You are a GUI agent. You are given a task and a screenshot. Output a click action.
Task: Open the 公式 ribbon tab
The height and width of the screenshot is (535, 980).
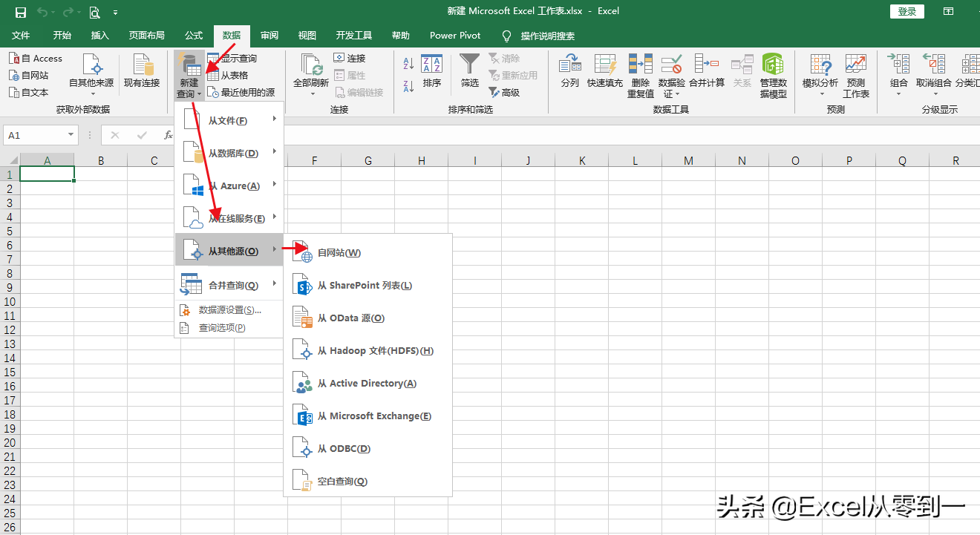tap(194, 36)
